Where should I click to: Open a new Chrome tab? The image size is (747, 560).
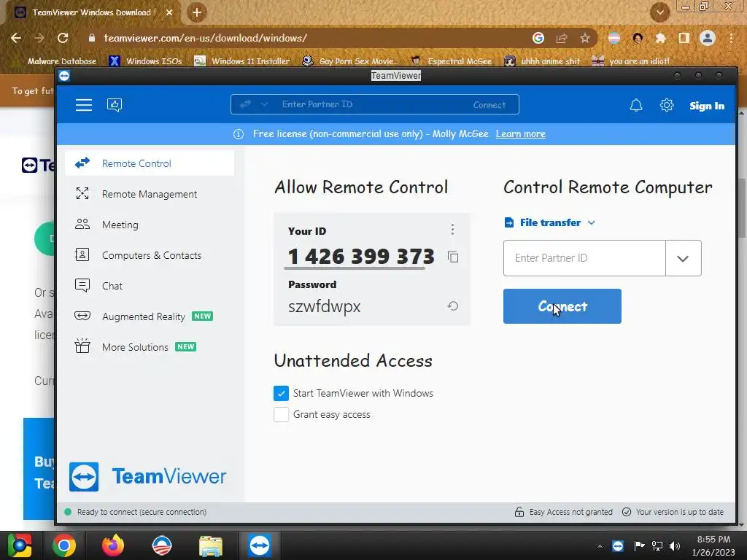point(197,12)
